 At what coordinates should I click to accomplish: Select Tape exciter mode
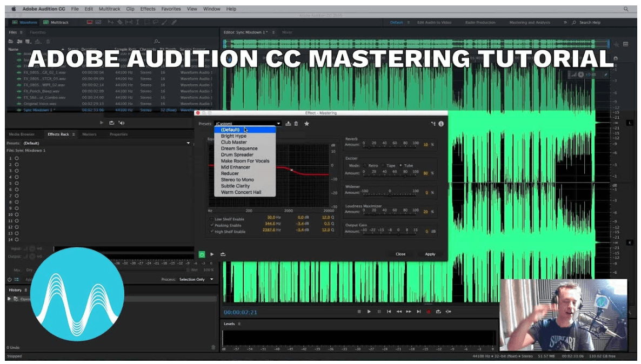(x=383, y=165)
